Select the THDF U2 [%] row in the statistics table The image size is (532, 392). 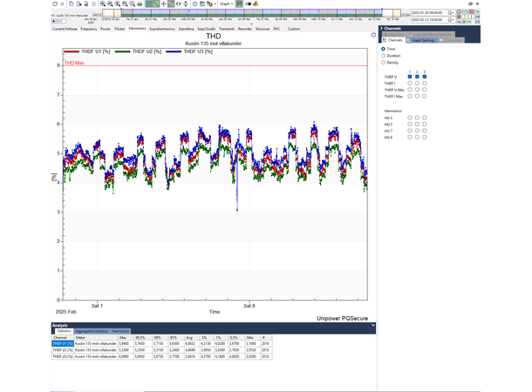(162, 350)
